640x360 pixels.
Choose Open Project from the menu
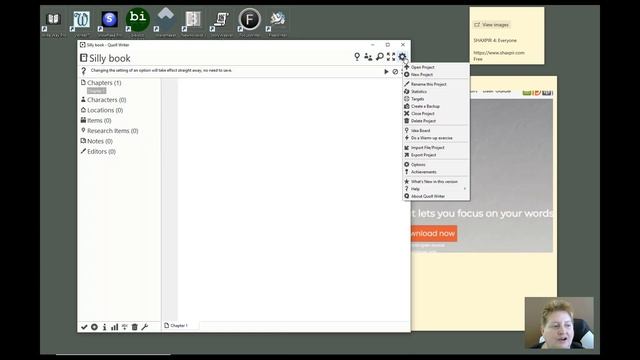click(435, 67)
